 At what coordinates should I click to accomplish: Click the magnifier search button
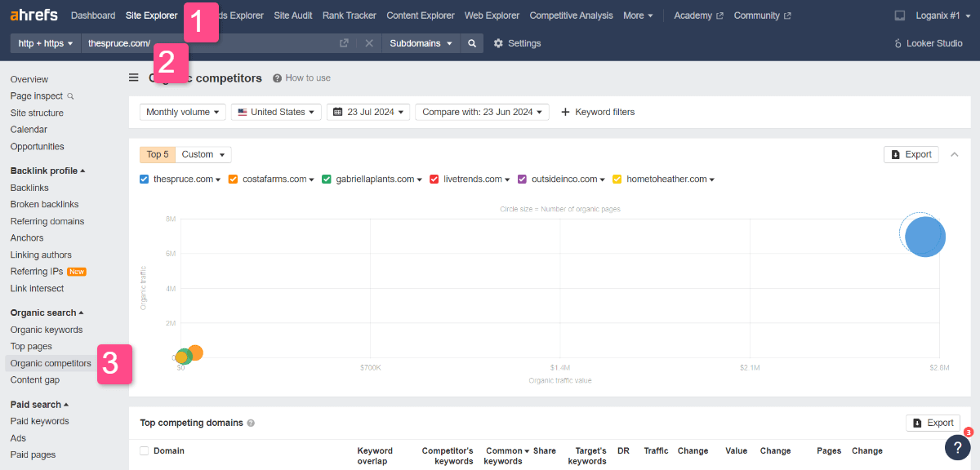pyautogui.click(x=471, y=43)
